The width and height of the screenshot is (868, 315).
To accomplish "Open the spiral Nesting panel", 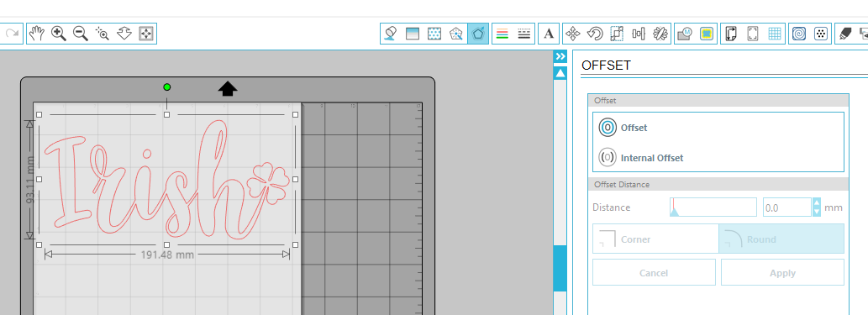I will [x=799, y=34].
